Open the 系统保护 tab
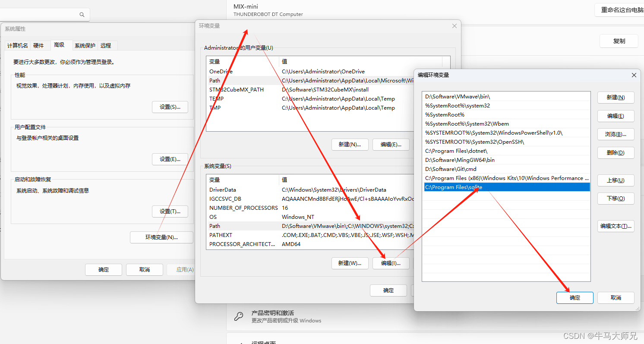The width and height of the screenshot is (644, 344). (x=85, y=45)
